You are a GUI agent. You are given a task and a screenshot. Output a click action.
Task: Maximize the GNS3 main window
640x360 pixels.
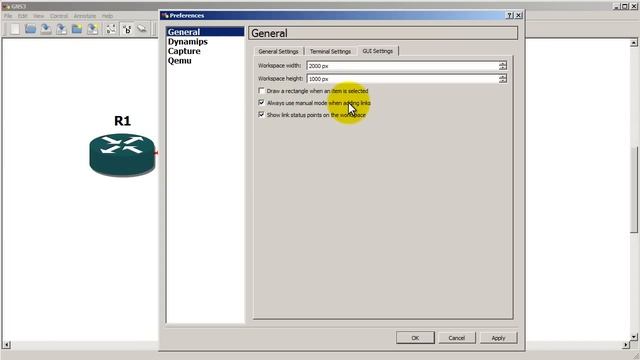(x=625, y=7)
